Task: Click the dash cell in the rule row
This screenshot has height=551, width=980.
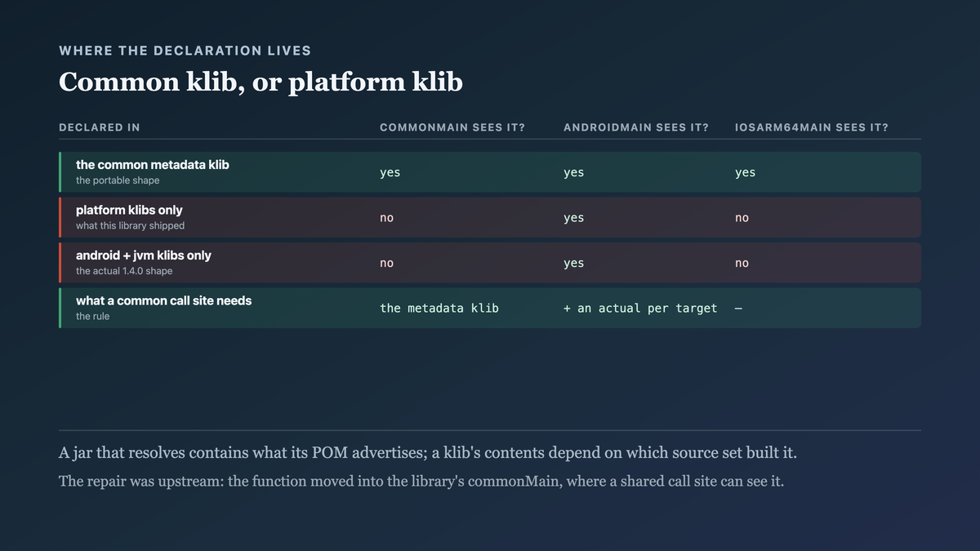Action: click(x=738, y=309)
